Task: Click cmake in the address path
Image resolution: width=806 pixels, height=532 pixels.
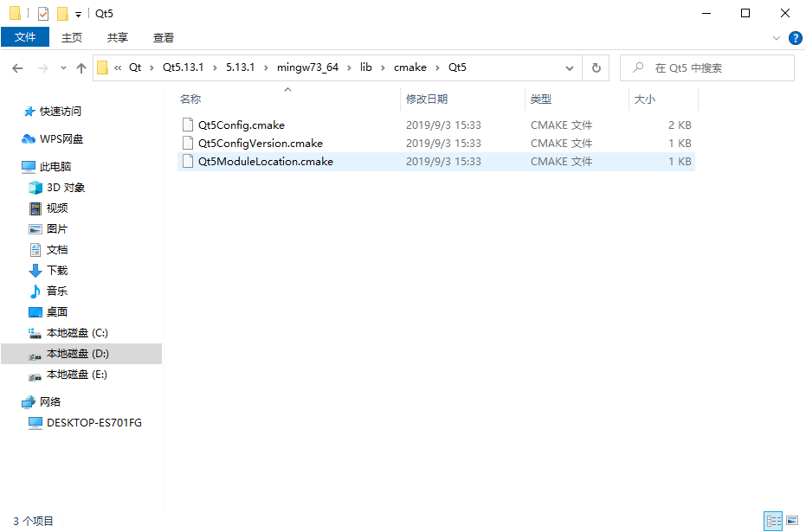Action: point(409,67)
